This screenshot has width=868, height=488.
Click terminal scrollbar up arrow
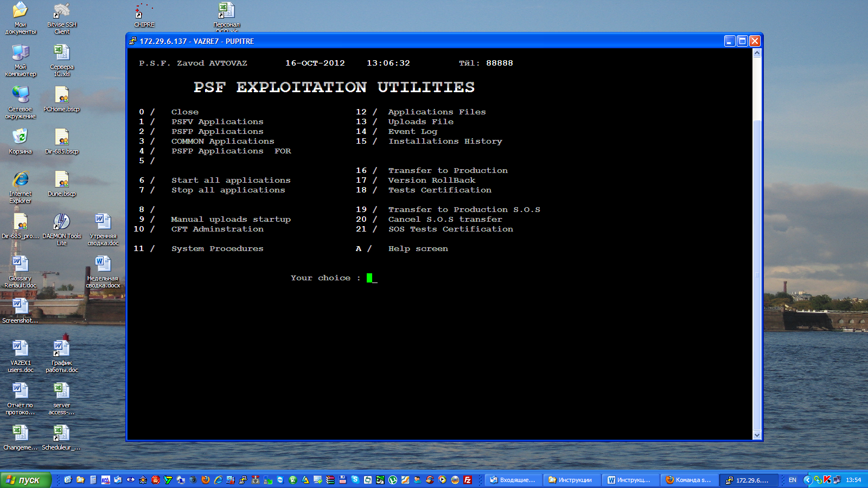757,53
